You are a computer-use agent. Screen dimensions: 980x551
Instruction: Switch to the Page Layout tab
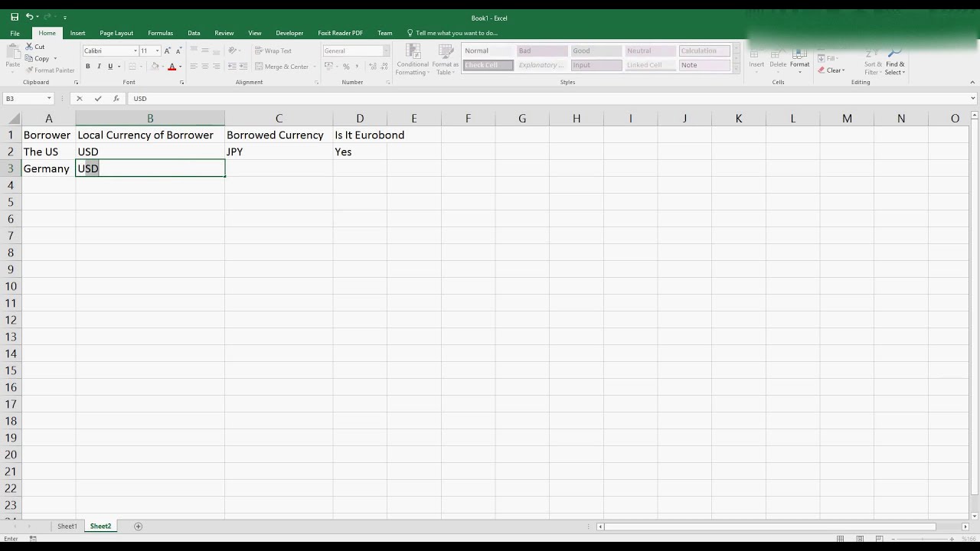116,33
